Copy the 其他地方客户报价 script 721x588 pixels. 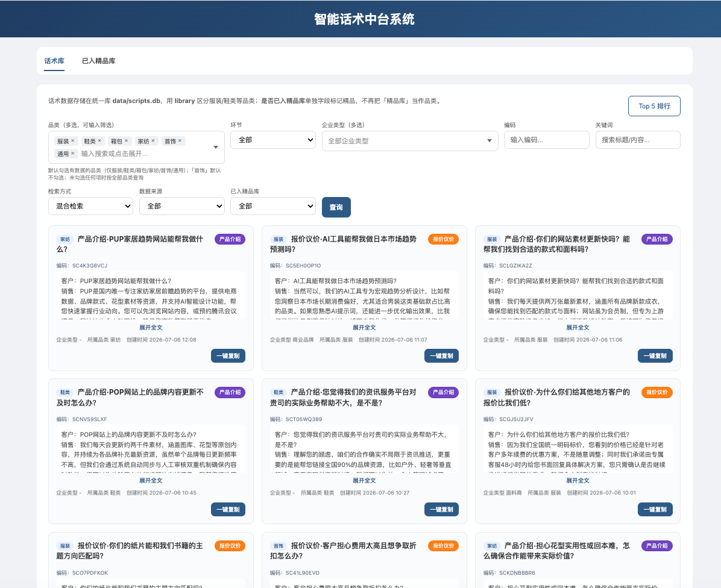(655, 509)
